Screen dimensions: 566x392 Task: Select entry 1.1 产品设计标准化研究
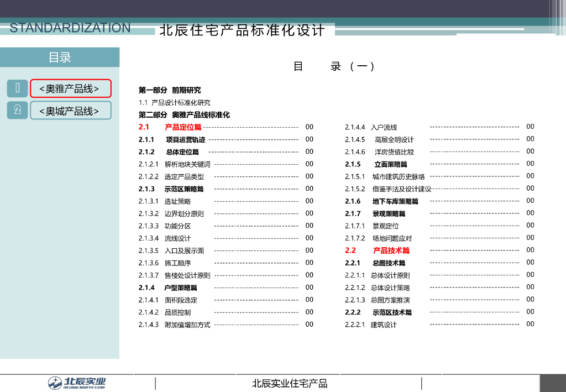[x=174, y=103]
